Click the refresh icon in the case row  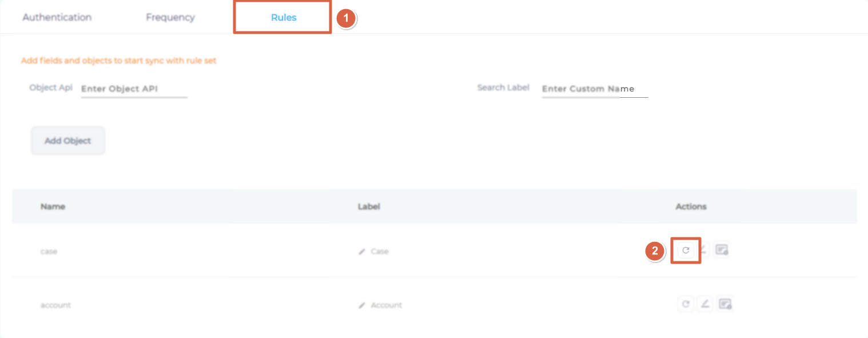click(x=686, y=250)
